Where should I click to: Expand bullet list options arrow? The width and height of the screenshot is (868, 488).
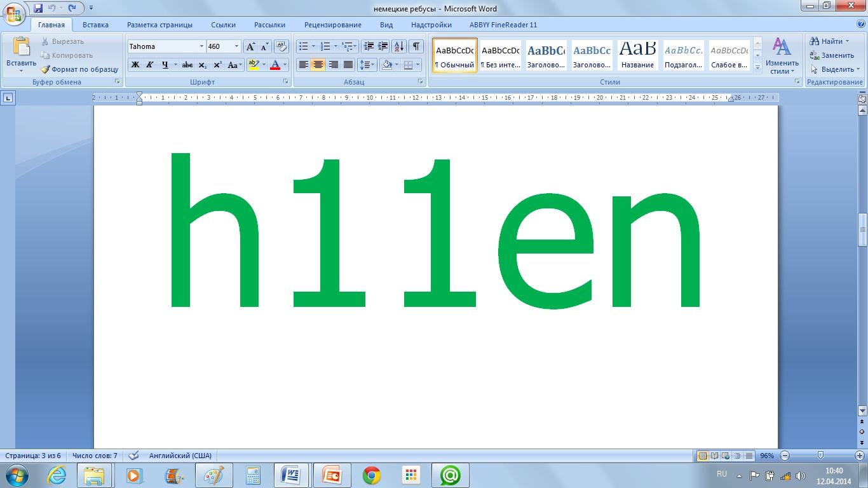coord(313,46)
